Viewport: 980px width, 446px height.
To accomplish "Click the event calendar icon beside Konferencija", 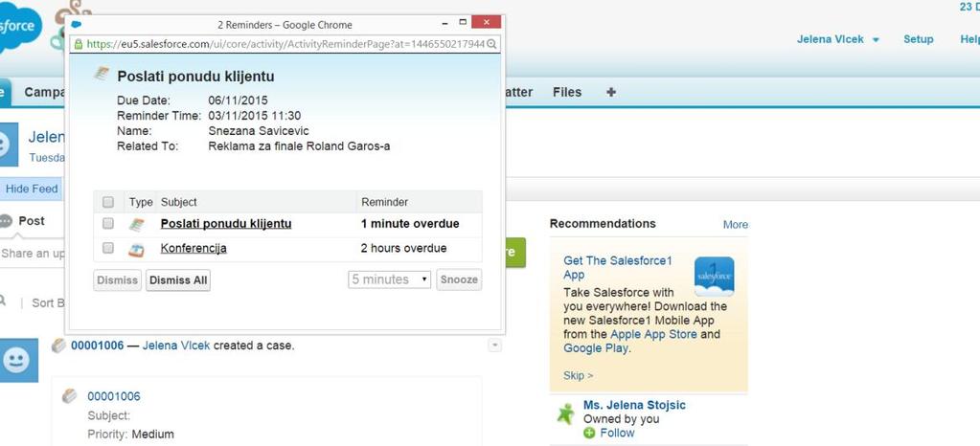I will point(136,249).
